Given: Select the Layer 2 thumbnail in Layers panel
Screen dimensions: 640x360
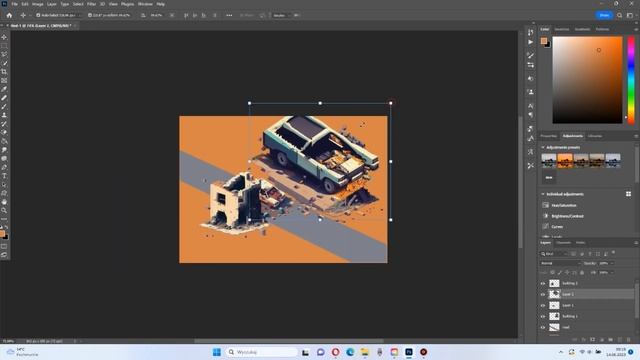Looking at the screenshot, I should coord(554,294).
